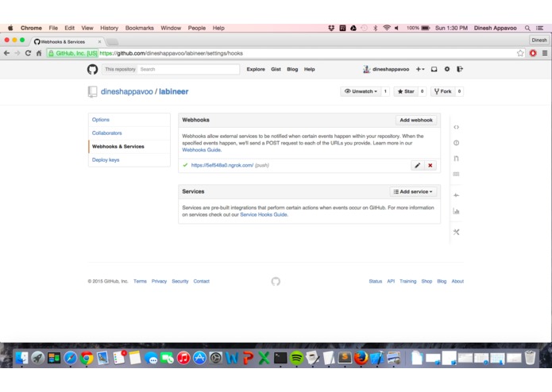Screen dimensions: 552x392
Task: Open the ngrok webhook URL link
Action: click(222, 165)
